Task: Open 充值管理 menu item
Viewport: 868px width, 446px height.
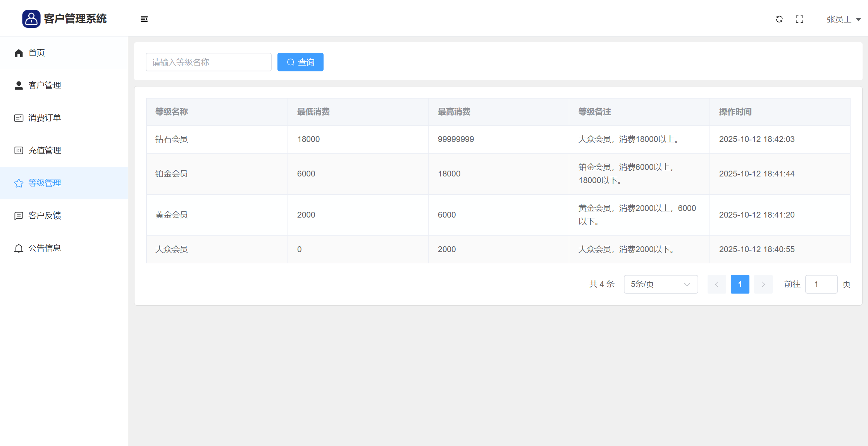Action: click(x=45, y=150)
